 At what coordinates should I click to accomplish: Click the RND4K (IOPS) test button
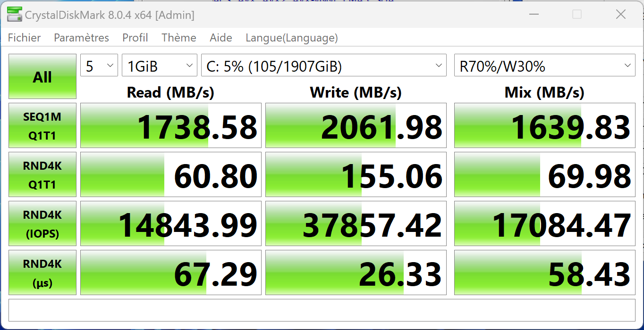42,223
